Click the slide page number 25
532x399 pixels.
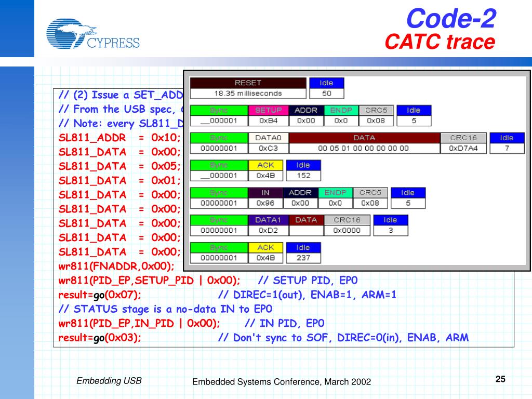500,379
